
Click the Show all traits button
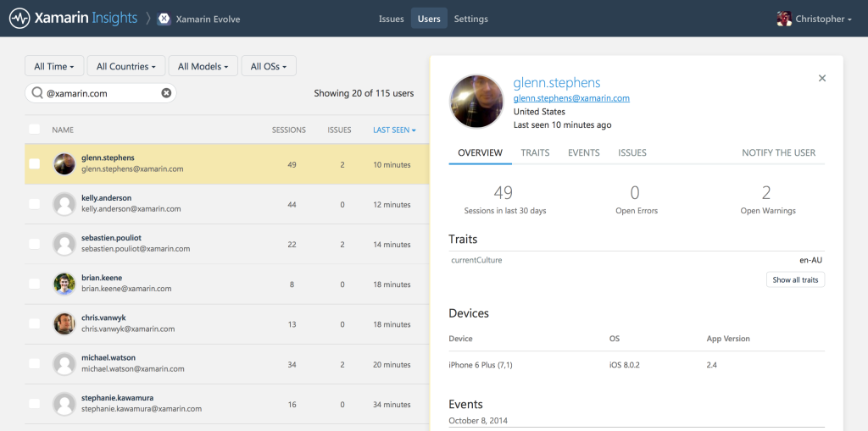tap(795, 279)
